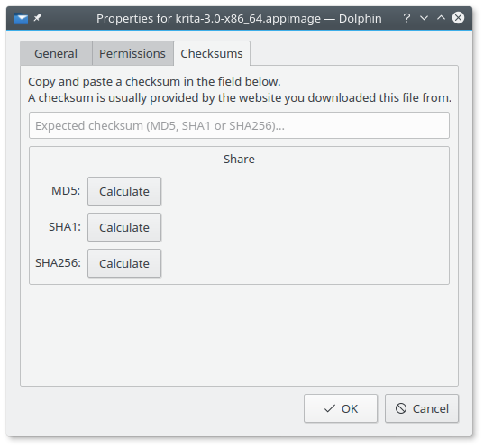Calculate the MD5 checksum
This screenshot has height=448, width=484.
click(124, 191)
